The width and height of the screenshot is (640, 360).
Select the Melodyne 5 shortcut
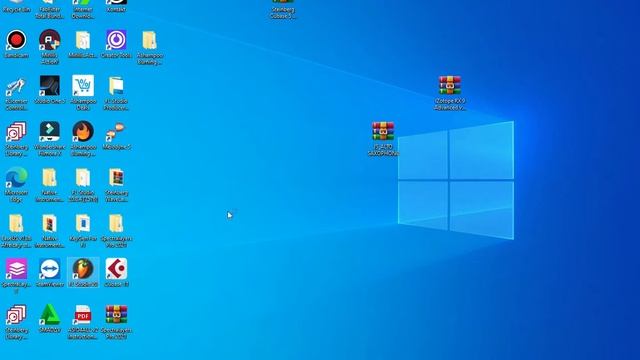coord(116,132)
